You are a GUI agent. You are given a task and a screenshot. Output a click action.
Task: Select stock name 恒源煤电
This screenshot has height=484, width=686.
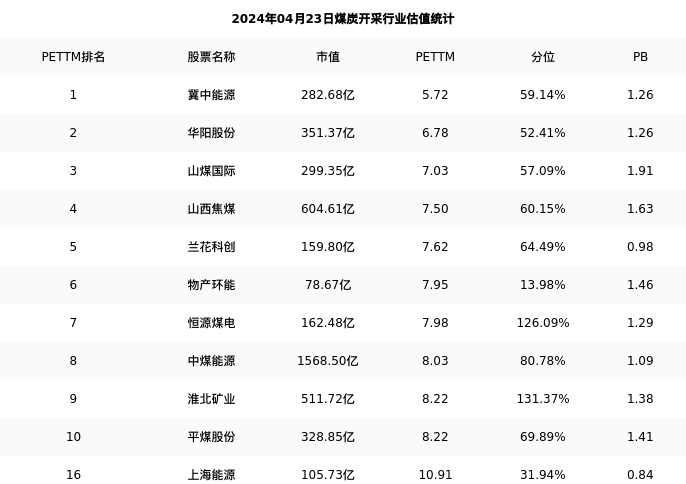[211, 323]
